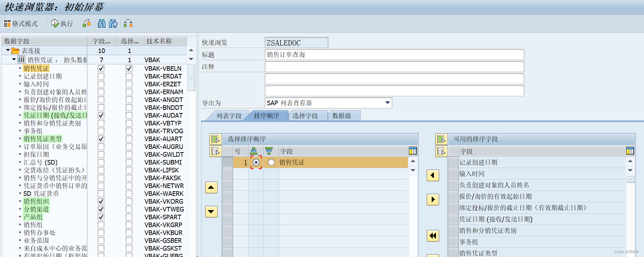Click folder icon of 表连接 node
644x257 pixels.
(x=15, y=51)
